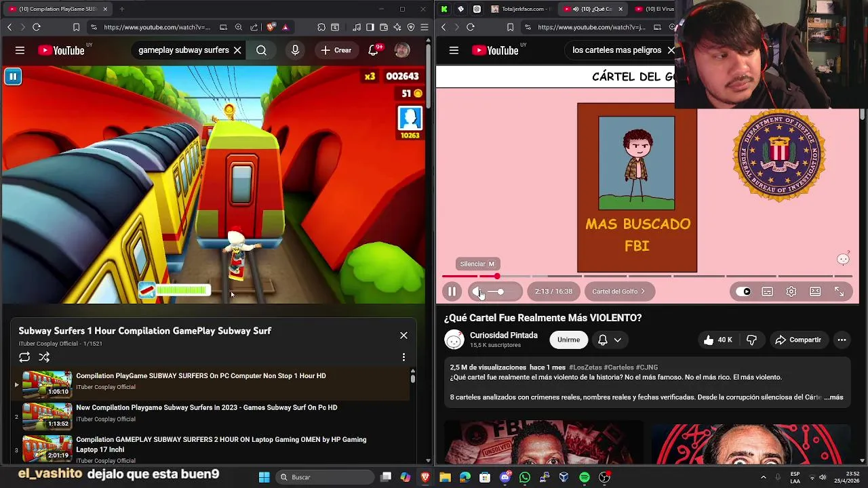The width and height of the screenshot is (868, 488).
Task: Open WhatsApp from the taskbar
Action: pos(525,477)
